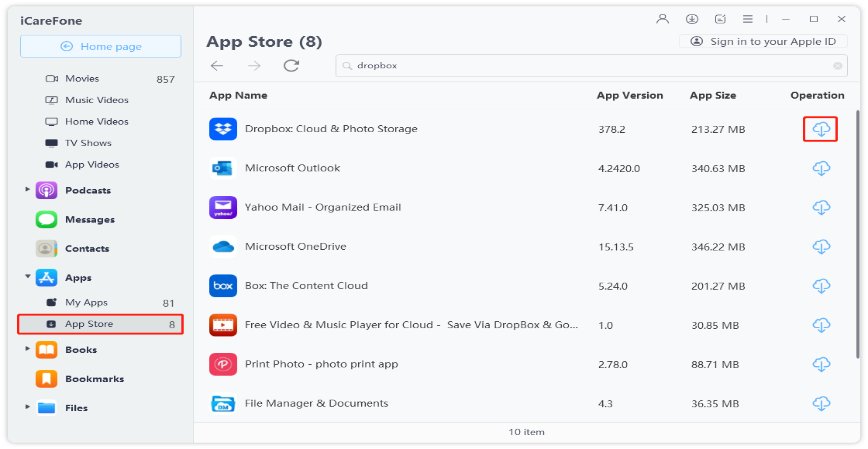The height and width of the screenshot is (449, 868).
Task: Sort by App Version column header
Action: (630, 95)
